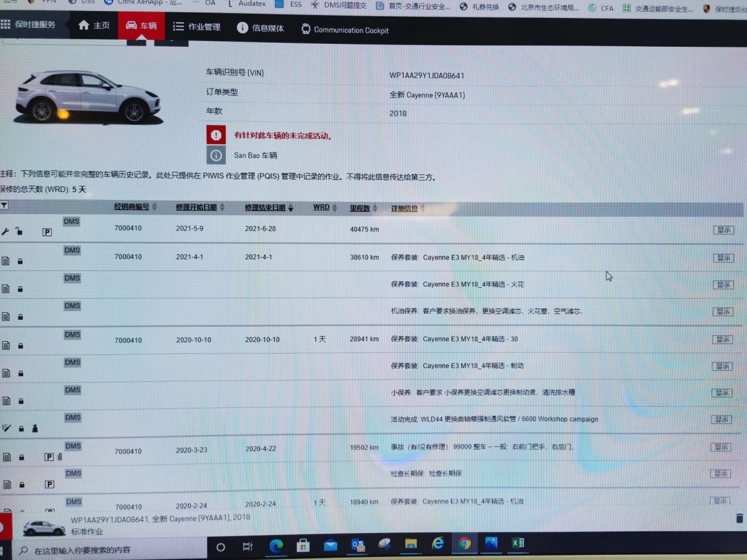747x560 pixels.
Task: Click 显示 for the 小保养 row
Action: click(722, 393)
